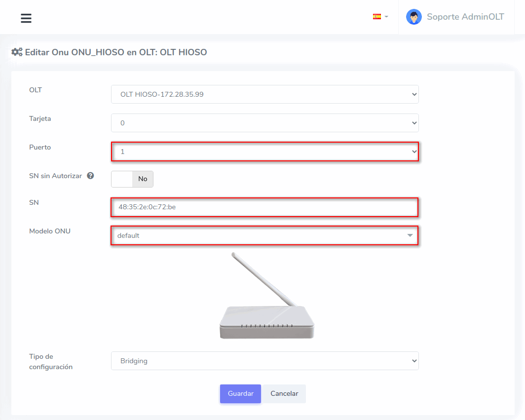The height and width of the screenshot is (420, 525).
Task: Click the user avatar picture
Action: 413,17
